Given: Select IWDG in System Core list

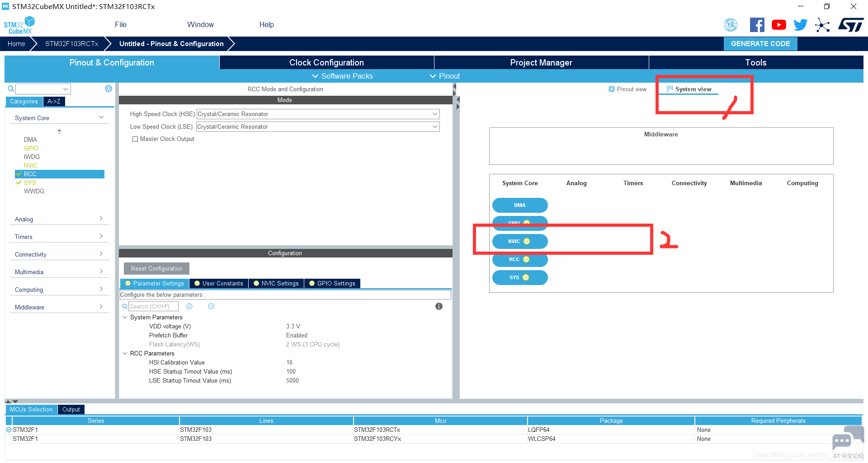Looking at the screenshot, I should click(x=32, y=157).
